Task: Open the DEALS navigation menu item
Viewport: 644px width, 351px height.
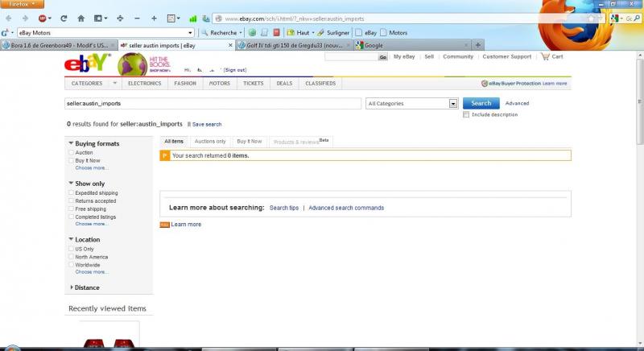Action: pyautogui.click(x=284, y=84)
